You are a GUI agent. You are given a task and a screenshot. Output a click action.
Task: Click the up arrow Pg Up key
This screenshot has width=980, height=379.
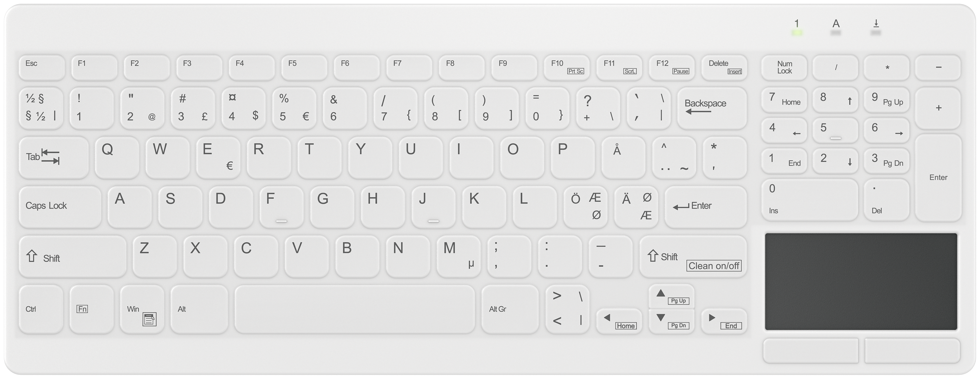point(671,296)
